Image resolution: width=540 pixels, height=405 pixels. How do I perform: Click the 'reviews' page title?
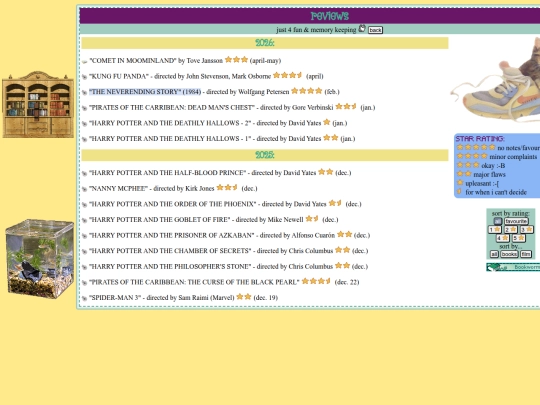(x=330, y=16)
